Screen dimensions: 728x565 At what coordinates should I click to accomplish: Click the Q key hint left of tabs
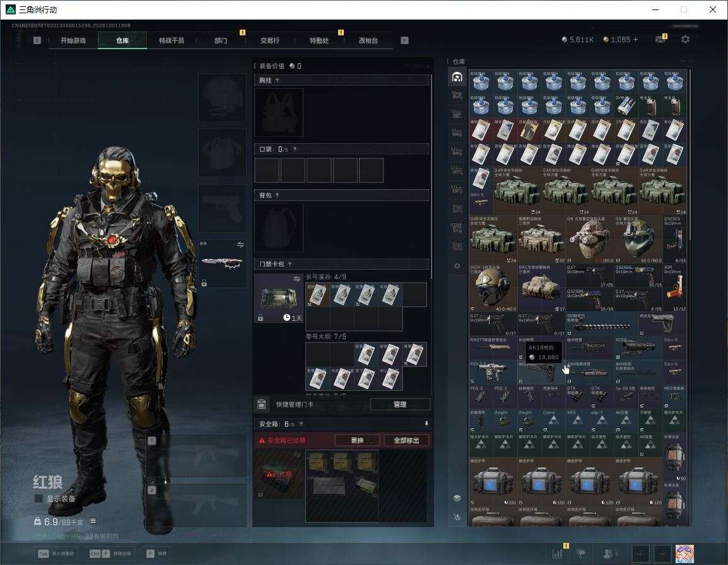[x=37, y=40]
